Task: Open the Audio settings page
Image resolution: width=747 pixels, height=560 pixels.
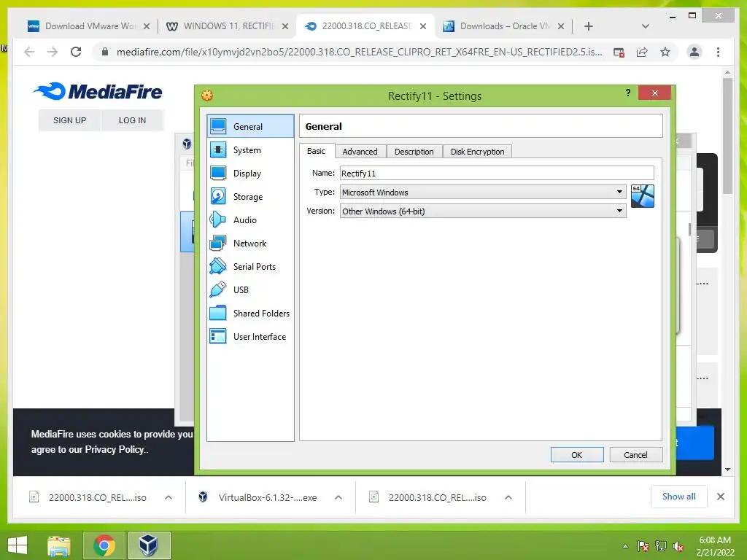Action: 250,220
